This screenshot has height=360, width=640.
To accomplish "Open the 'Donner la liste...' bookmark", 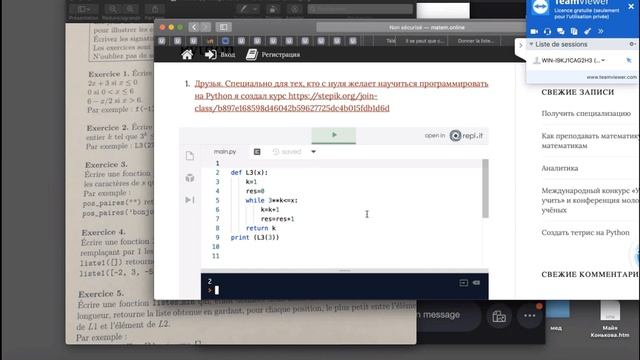I will (476, 41).
